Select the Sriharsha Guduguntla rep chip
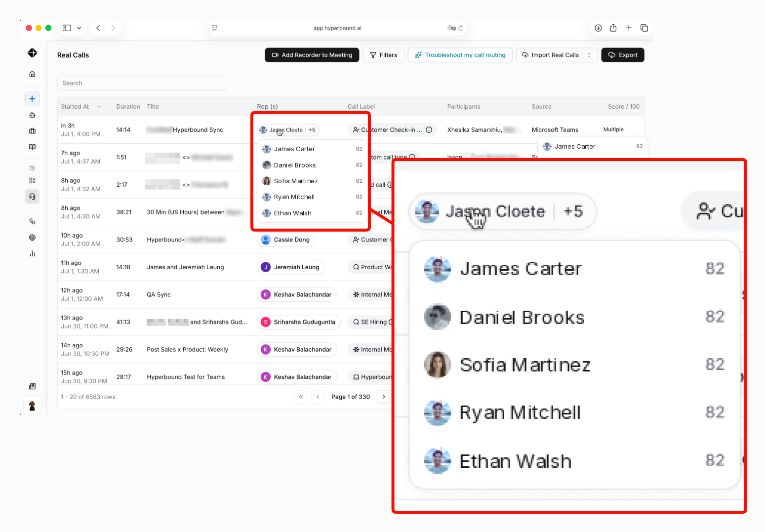 pos(299,322)
